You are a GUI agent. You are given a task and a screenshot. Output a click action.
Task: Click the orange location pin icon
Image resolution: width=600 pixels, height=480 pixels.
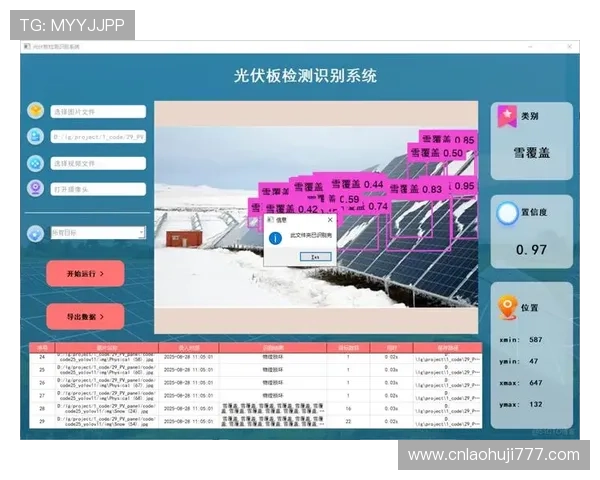pyautogui.click(x=507, y=307)
